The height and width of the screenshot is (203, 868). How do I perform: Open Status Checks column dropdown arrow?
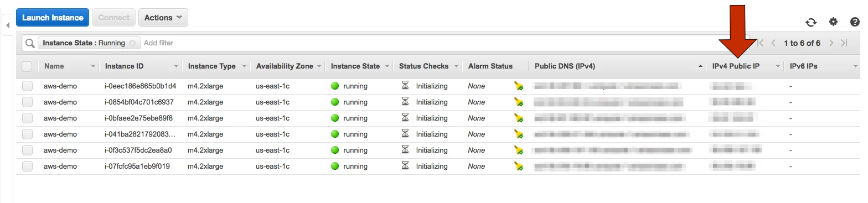[x=457, y=66]
